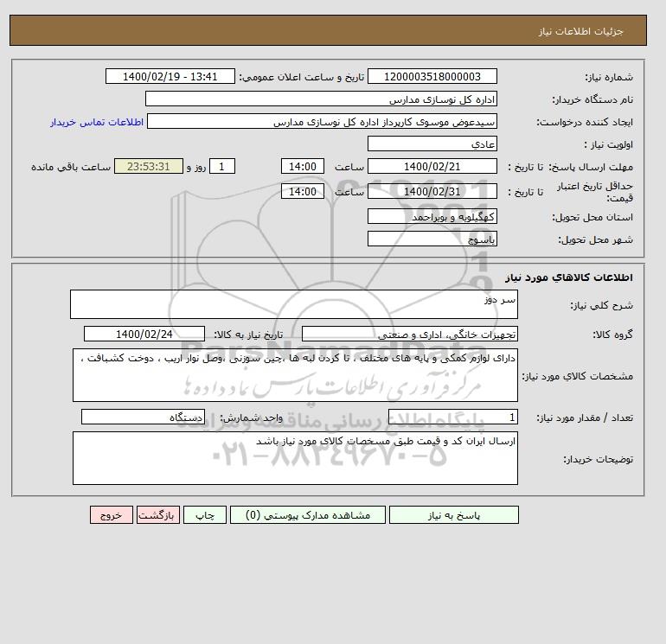Click remaining days field showing 1
Screen dimensions: 666x644
(221, 167)
